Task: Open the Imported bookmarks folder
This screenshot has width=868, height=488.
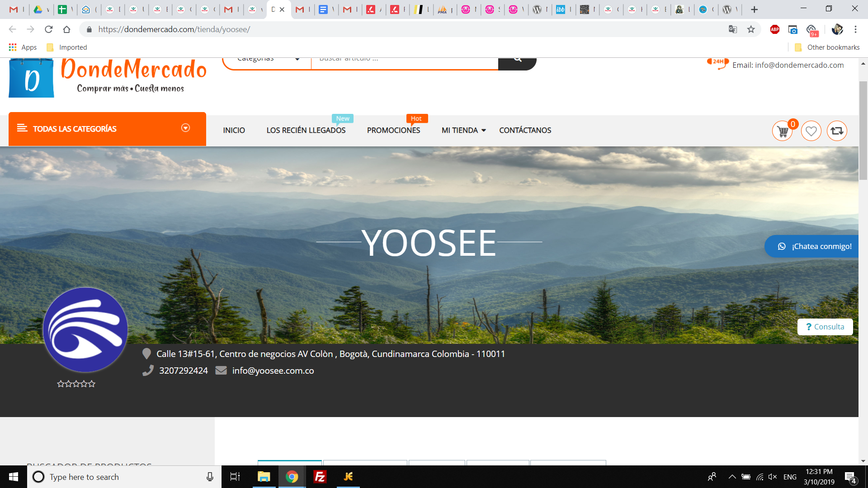Action: [67, 47]
